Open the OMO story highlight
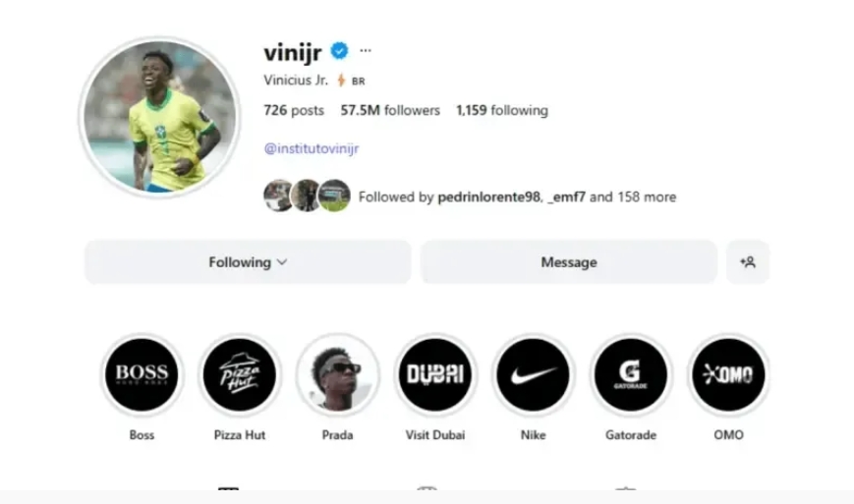854x504 pixels. (x=727, y=374)
